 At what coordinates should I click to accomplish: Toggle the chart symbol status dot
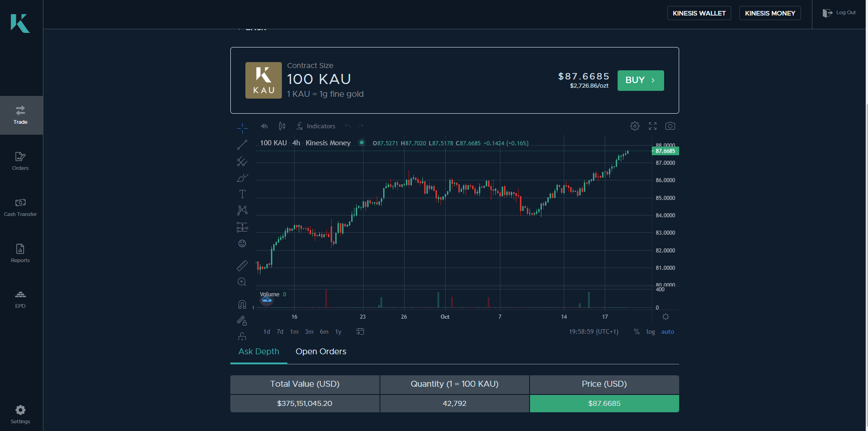click(362, 142)
